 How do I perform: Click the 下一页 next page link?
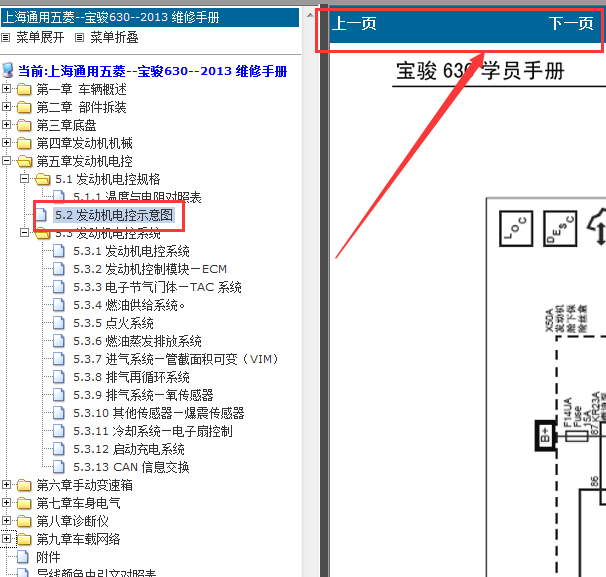coord(571,24)
